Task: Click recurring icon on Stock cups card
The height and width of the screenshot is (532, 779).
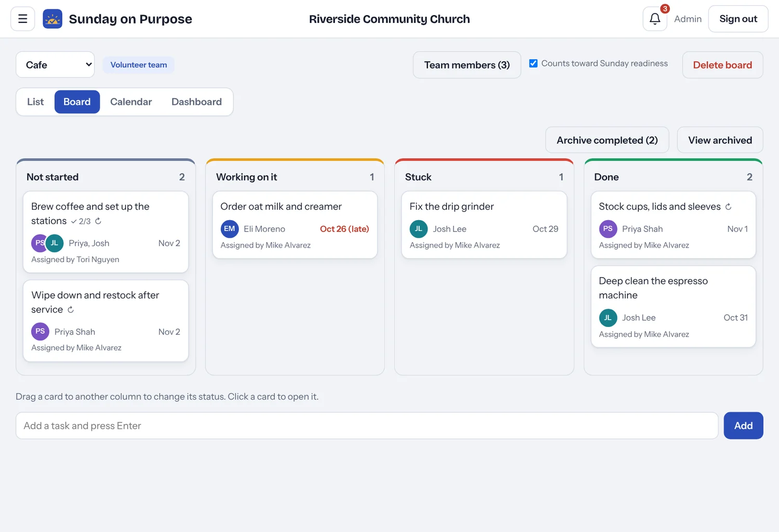Action: (x=728, y=207)
